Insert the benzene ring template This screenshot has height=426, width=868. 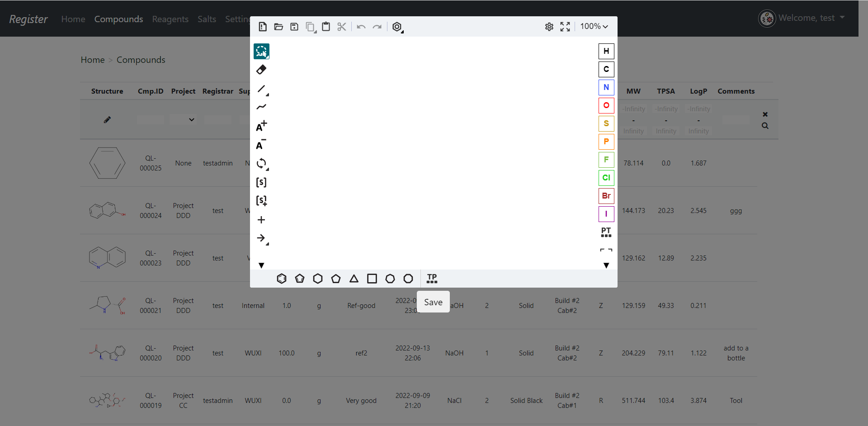[282, 279]
